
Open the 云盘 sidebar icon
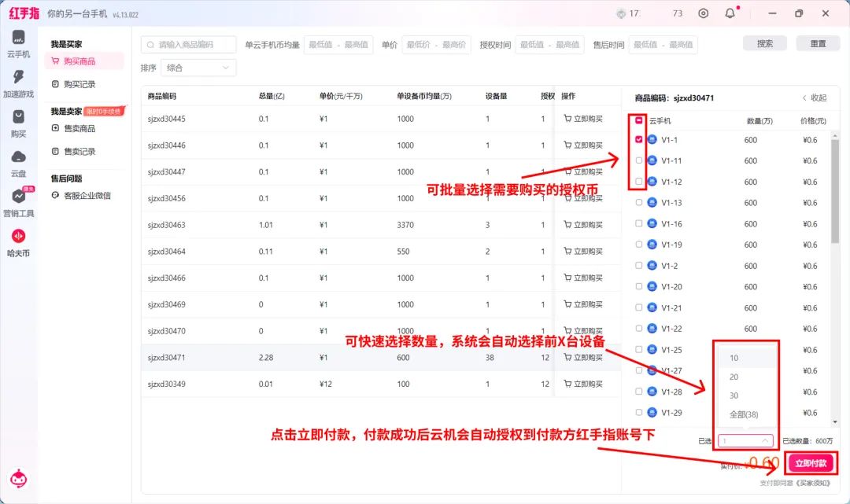pyautogui.click(x=18, y=157)
